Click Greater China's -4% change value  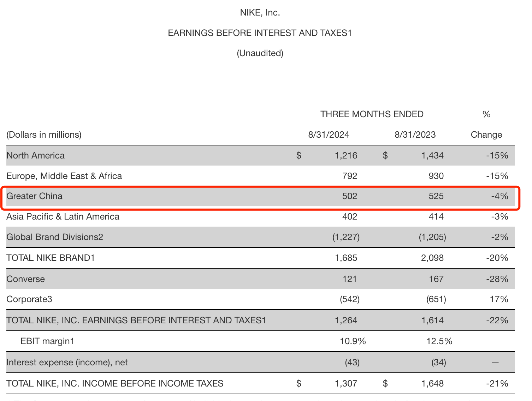pyautogui.click(x=499, y=196)
